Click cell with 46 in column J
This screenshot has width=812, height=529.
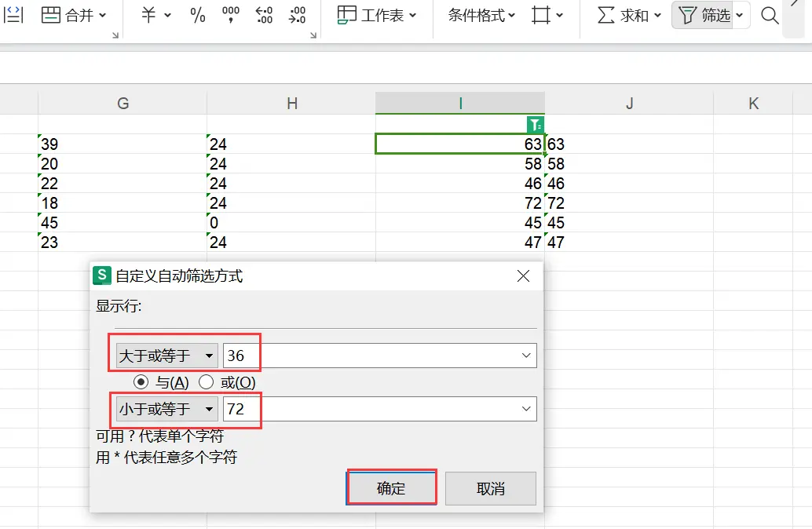coord(629,183)
